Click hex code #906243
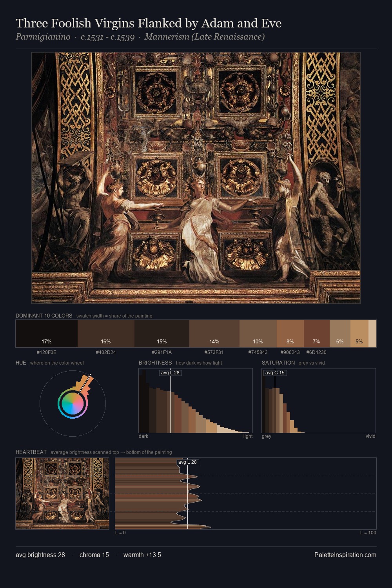The image size is (392, 588). point(290,352)
